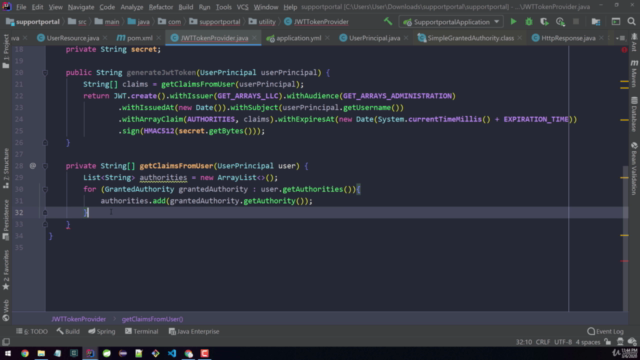Click the Run with profiler icon
This screenshot has height=360, width=640.
(x=560, y=22)
